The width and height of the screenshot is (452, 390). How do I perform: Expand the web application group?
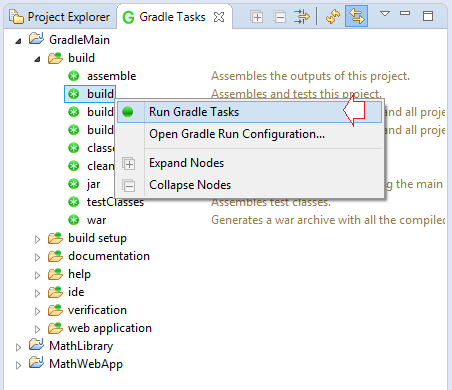37,329
